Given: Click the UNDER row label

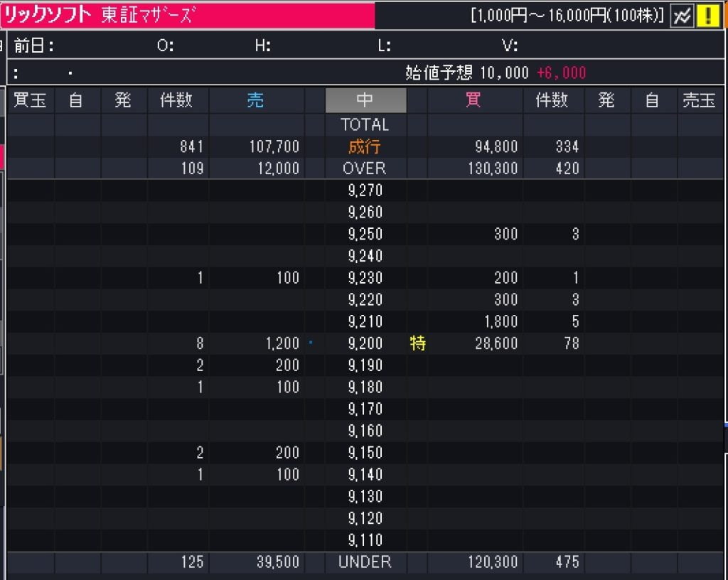Looking at the screenshot, I should pos(365,562).
